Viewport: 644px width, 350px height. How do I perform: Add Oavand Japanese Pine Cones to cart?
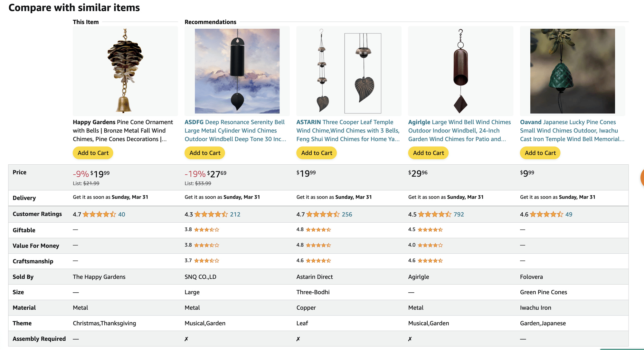point(540,153)
